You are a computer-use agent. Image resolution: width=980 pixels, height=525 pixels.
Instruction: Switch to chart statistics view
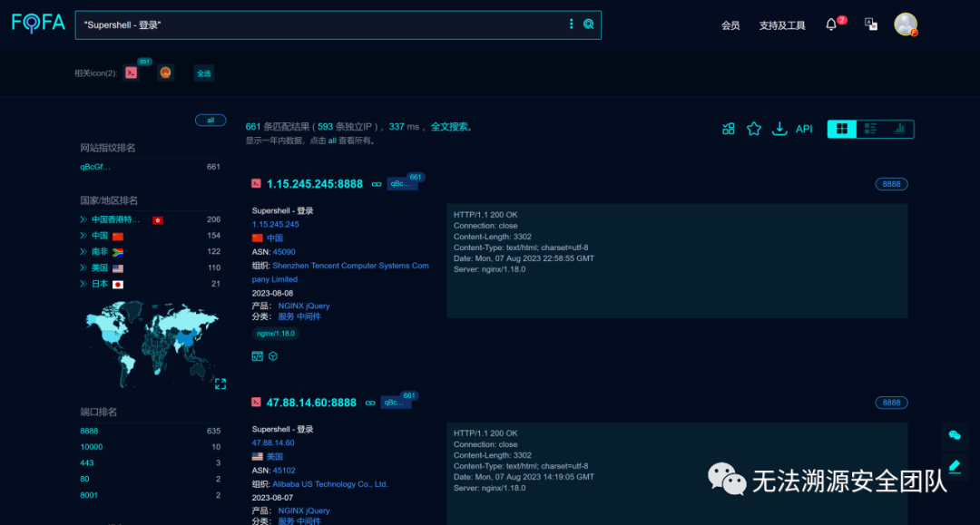pos(899,129)
